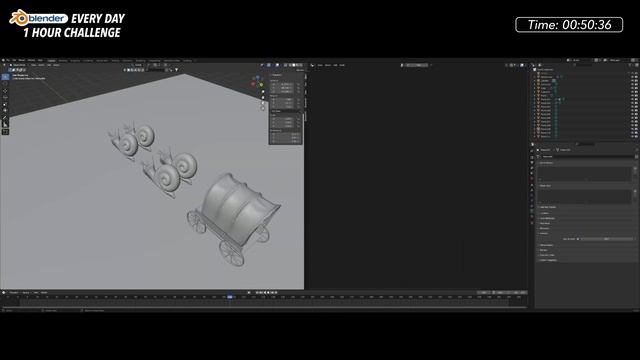640x360 pixels.
Task: Open the Physics properties tab
Action: (x=532, y=200)
